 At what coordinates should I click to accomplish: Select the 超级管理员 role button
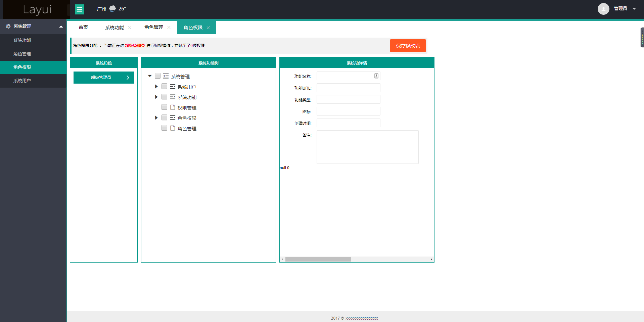104,78
